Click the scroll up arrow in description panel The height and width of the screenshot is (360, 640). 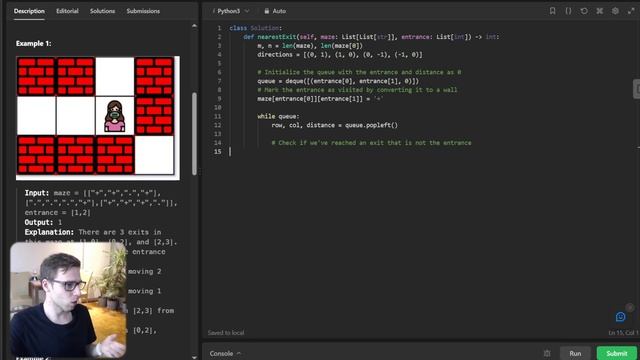194,26
